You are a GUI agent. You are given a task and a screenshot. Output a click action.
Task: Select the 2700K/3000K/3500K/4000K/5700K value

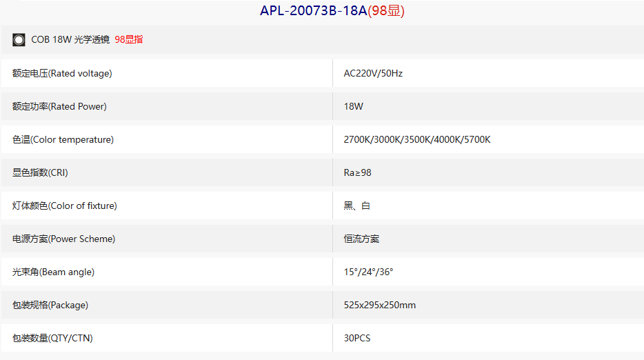[x=417, y=139]
